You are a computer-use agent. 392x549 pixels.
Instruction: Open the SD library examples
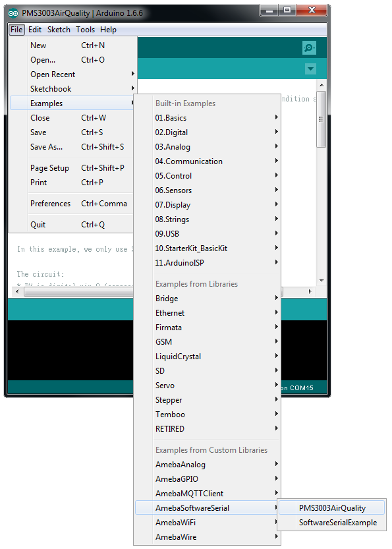coord(208,371)
